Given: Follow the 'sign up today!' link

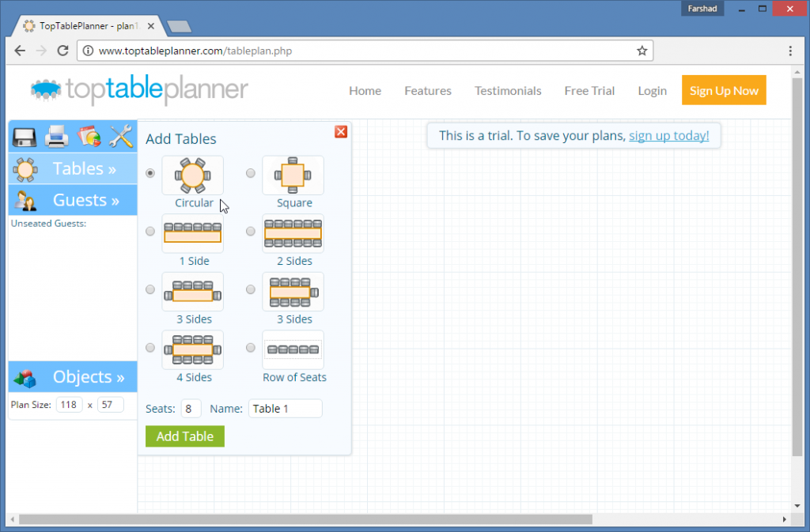Looking at the screenshot, I should (x=668, y=135).
